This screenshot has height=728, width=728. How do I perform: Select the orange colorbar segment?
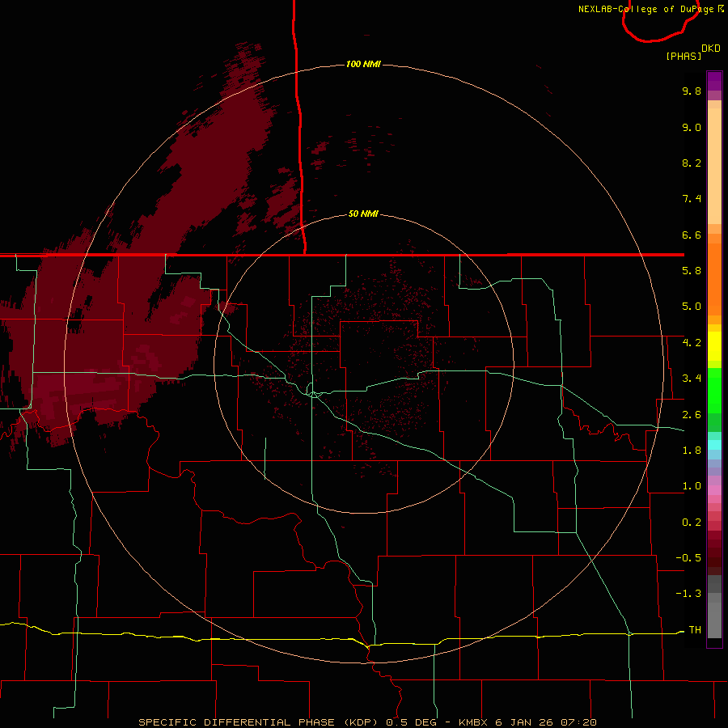pos(714,280)
